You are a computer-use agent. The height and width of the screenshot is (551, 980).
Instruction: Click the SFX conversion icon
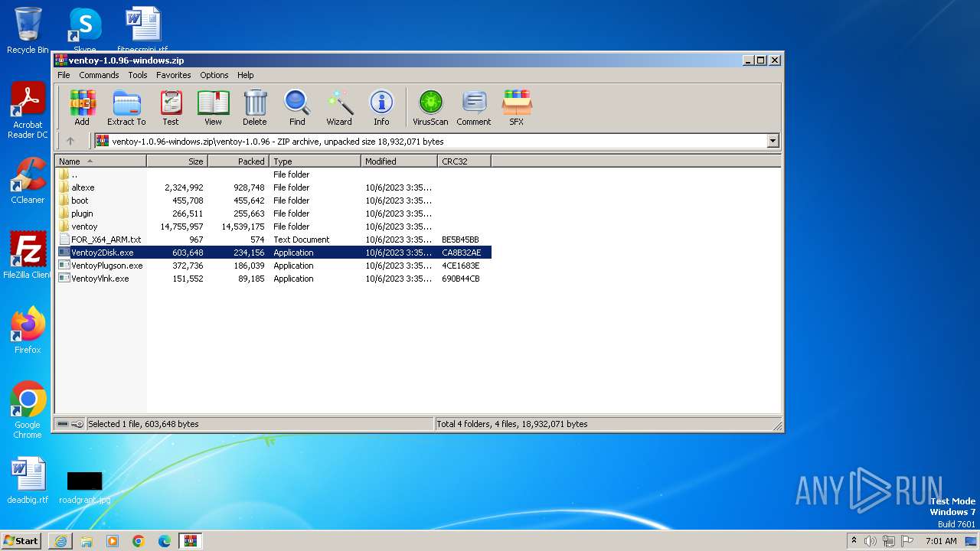tap(517, 107)
